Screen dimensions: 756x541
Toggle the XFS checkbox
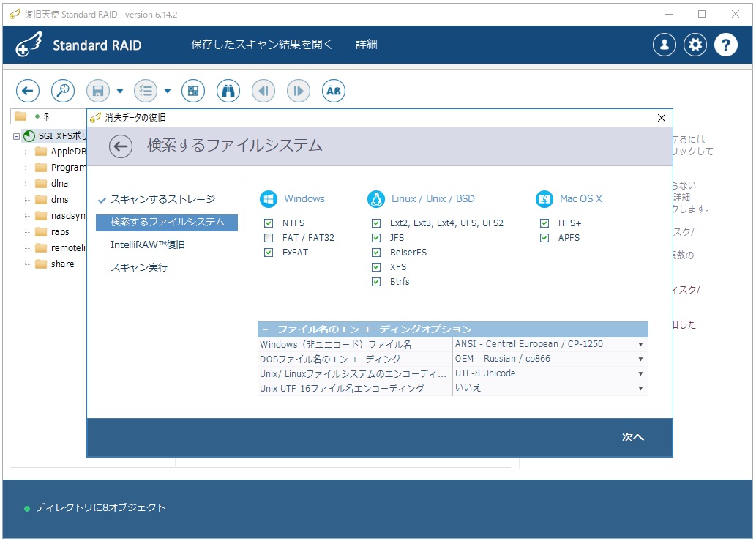pos(376,267)
